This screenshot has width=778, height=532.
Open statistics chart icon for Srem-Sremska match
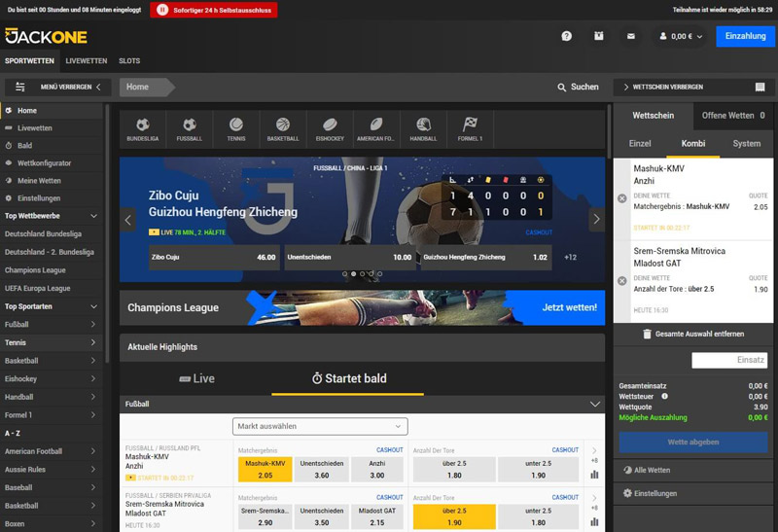coord(594,522)
